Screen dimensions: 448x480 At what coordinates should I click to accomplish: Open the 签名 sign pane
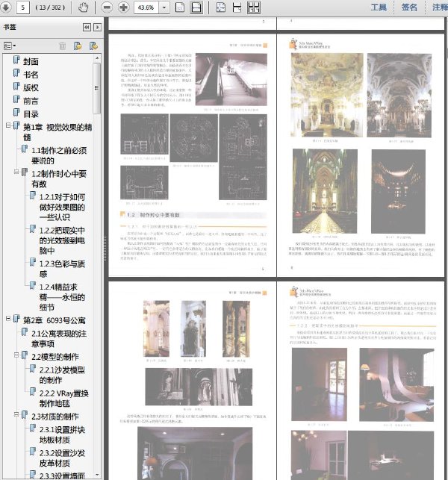(x=409, y=7)
